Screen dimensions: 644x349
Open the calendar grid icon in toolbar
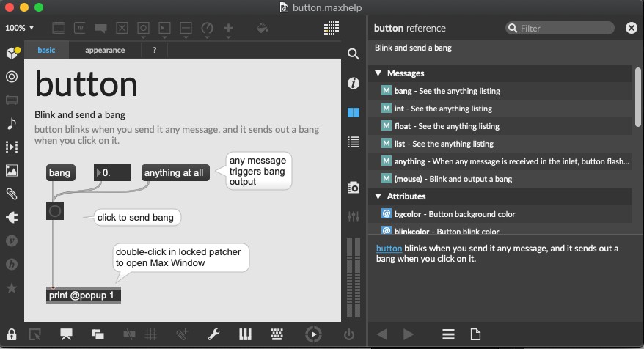tap(332, 28)
